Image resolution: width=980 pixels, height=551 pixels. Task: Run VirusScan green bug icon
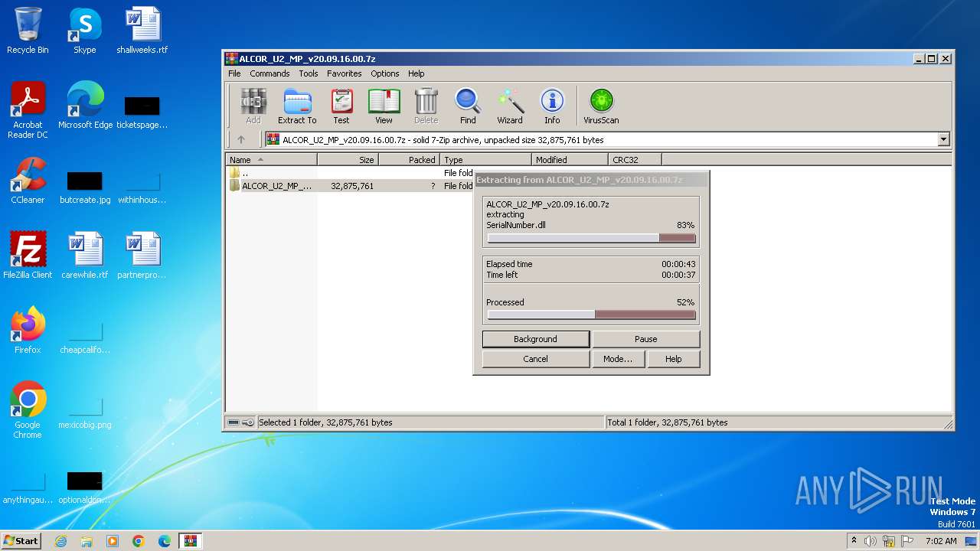[601, 106]
